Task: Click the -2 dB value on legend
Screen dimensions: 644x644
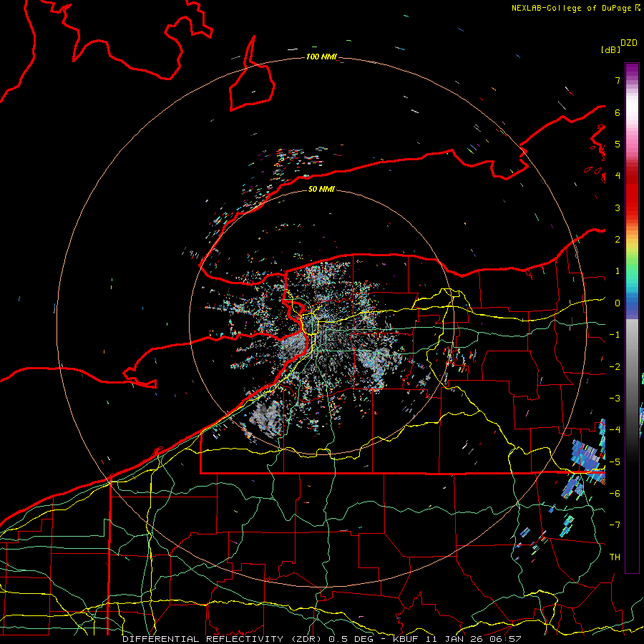Action: coord(615,367)
